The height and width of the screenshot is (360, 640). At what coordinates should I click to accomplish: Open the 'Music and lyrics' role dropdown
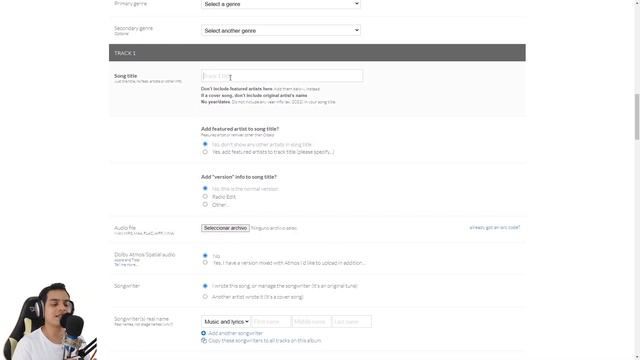click(226, 322)
